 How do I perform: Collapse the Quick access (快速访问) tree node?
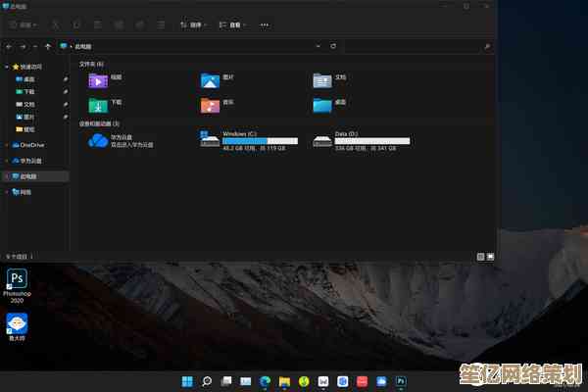8,65
